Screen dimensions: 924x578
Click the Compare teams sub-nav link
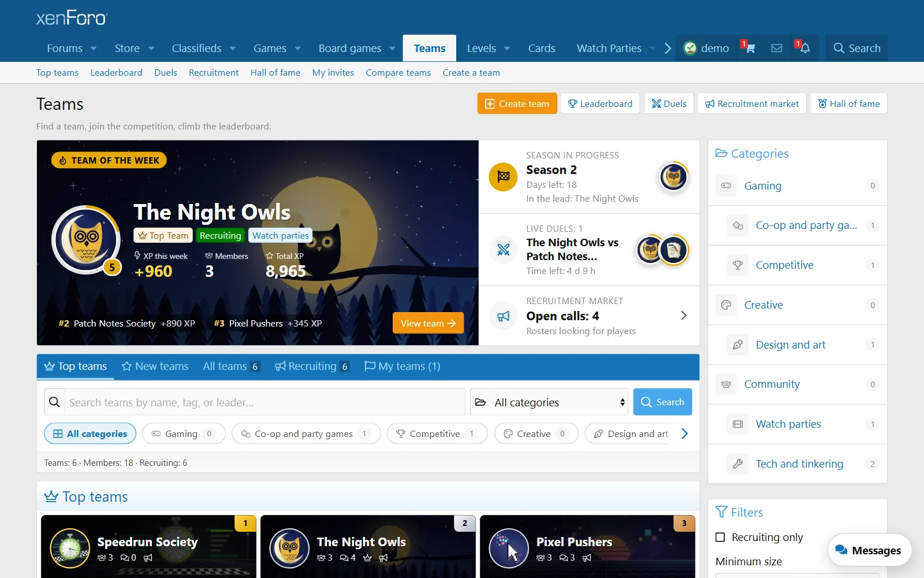pos(398,73)
